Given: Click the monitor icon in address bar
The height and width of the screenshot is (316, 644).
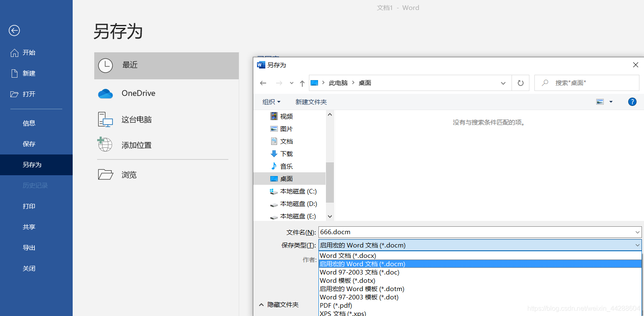Looking at the screenshot, I should pos(314,83).
